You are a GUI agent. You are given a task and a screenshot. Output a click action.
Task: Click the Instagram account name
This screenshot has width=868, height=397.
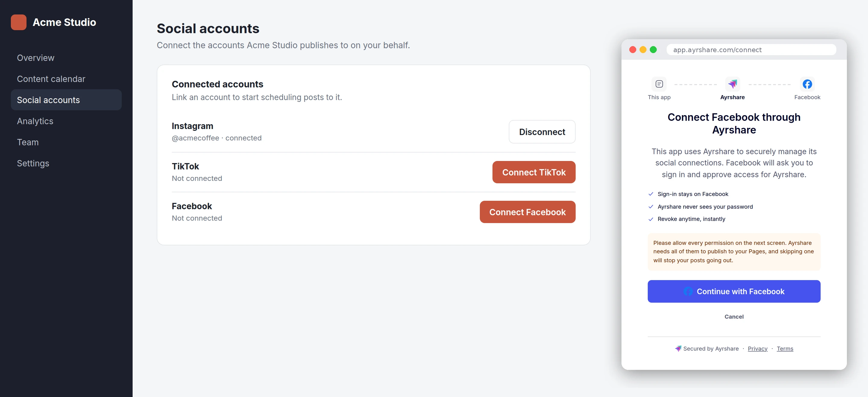click(192, 126)
